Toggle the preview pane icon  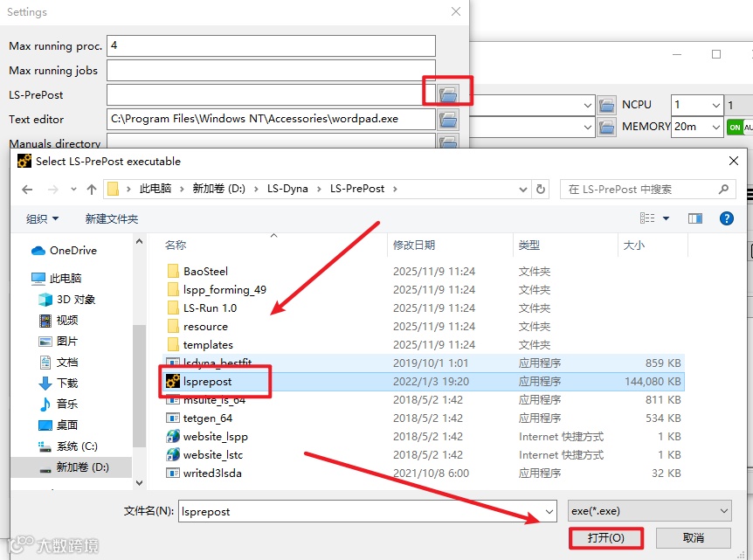click(x=694, y=218)
